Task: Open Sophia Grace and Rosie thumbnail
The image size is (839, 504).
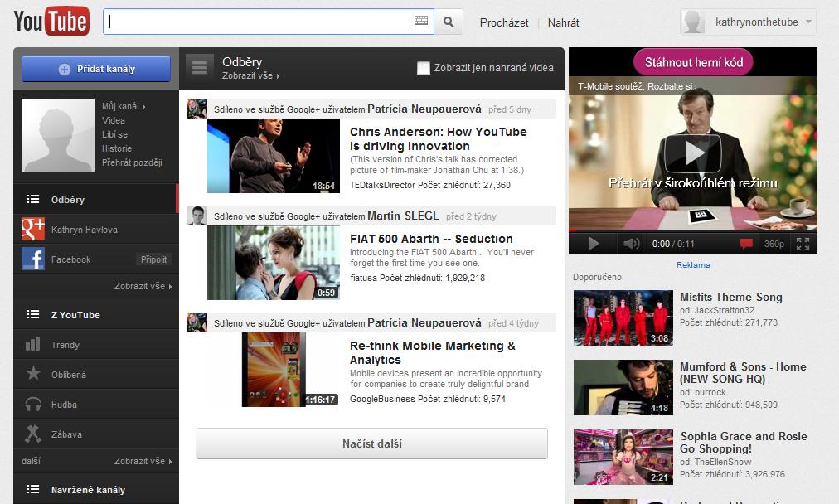Action: coord(623,457)
